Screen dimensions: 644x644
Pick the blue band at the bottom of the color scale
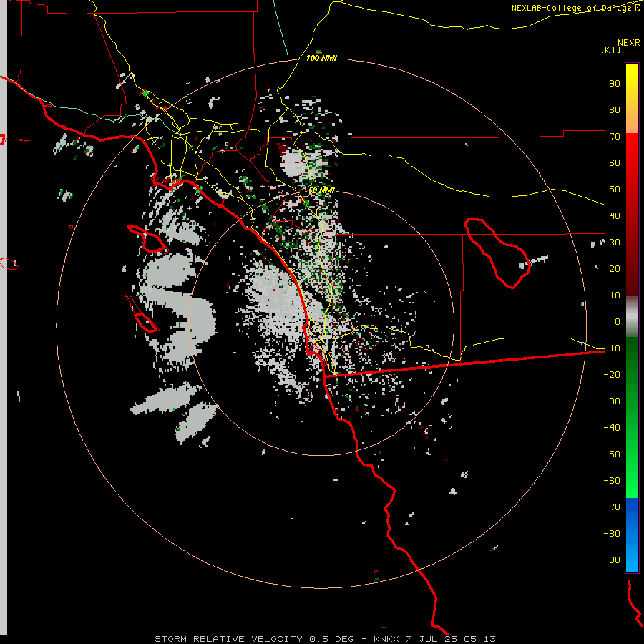tap(632, 535)
